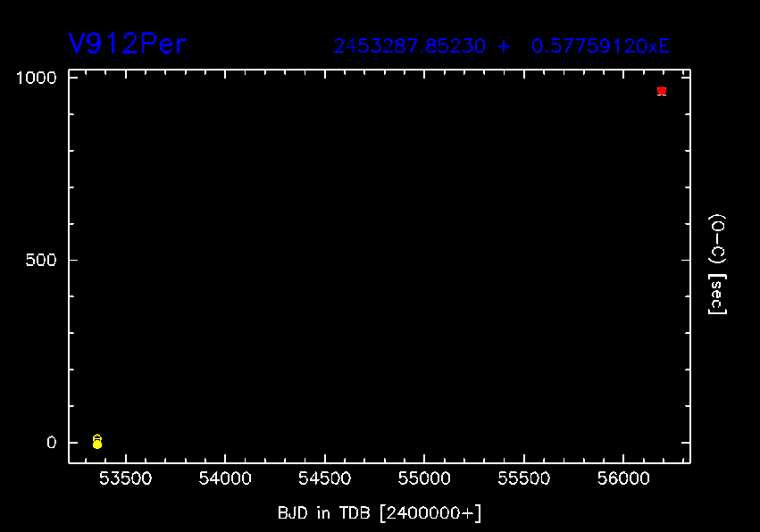Select the filled yellow data point
This screenshot has width=760, height=532.
[x=97, y=445]
